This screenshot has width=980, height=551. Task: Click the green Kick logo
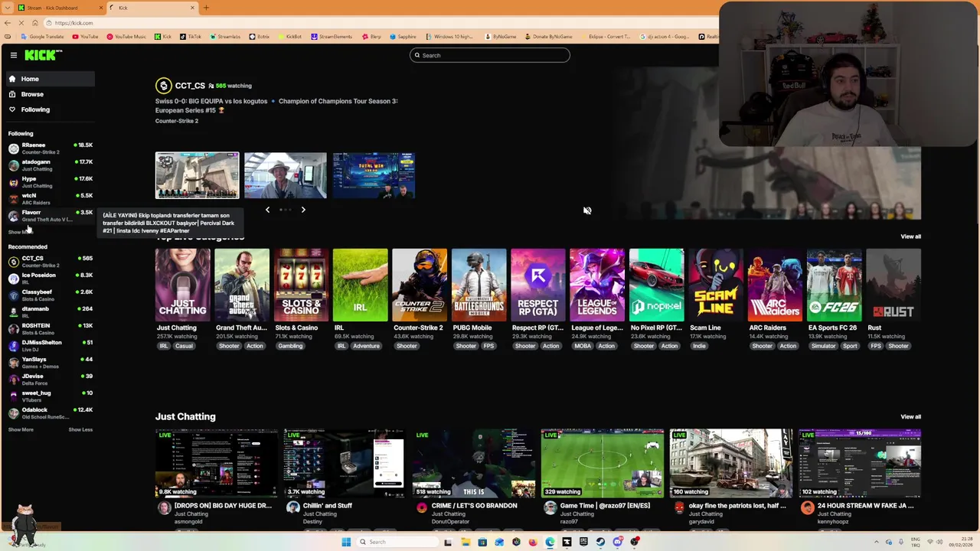click(43, 55)
